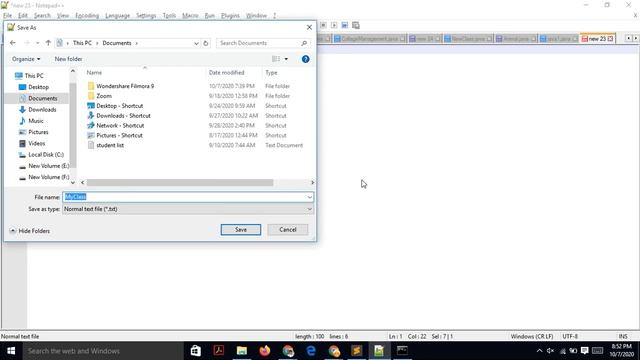Toggle INS insert mode in status bar
This screenshot has width=640, height=360.
[x=623, y=336]
